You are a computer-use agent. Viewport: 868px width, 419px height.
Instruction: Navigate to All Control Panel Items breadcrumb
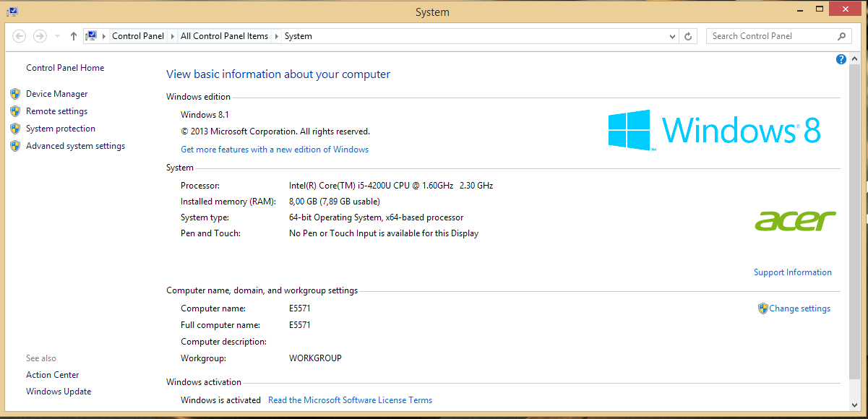coord(224,35)
